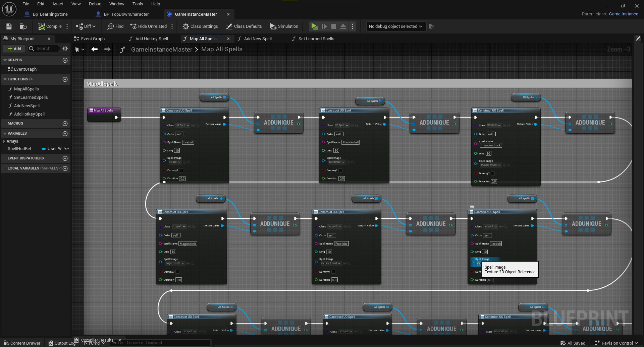Click GameInstanceMaster in the breadcrumb
This screenshot has height=347, width=644.
(162, 50)
